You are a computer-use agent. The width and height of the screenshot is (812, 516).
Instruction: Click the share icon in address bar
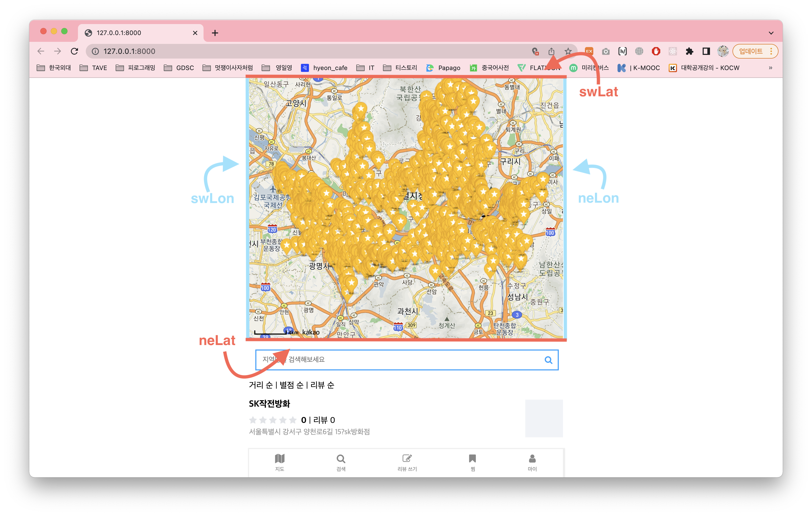tap(551, 51)
